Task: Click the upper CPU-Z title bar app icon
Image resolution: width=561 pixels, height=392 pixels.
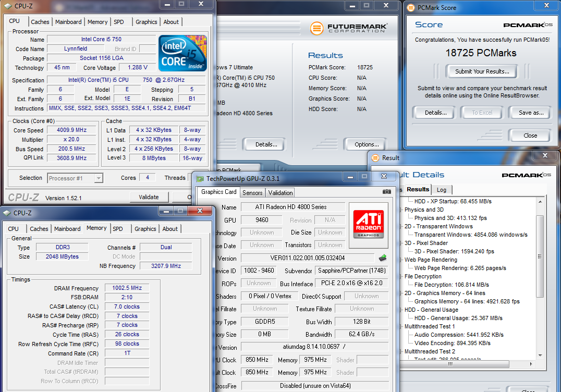Action: [x=8, y=6]
